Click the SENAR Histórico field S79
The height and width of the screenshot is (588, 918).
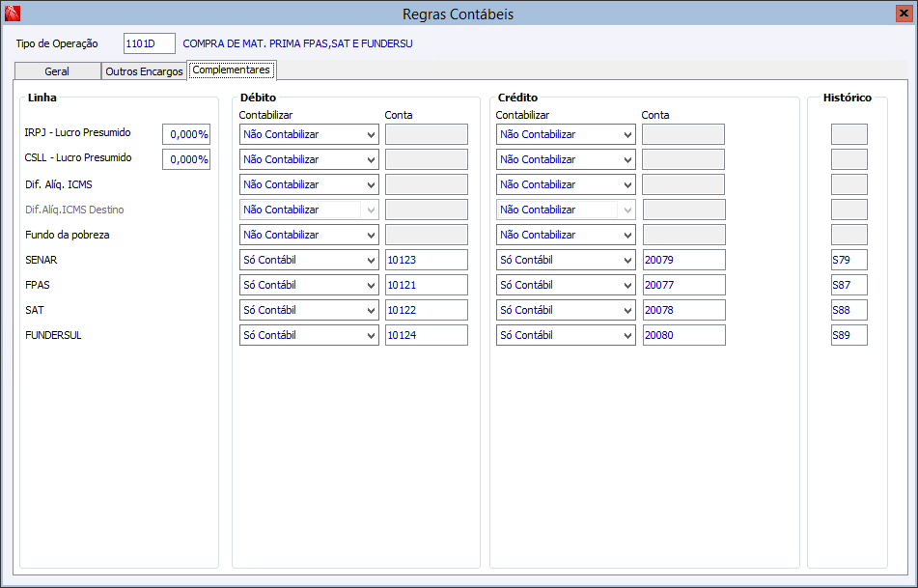[x=848, y=260]
